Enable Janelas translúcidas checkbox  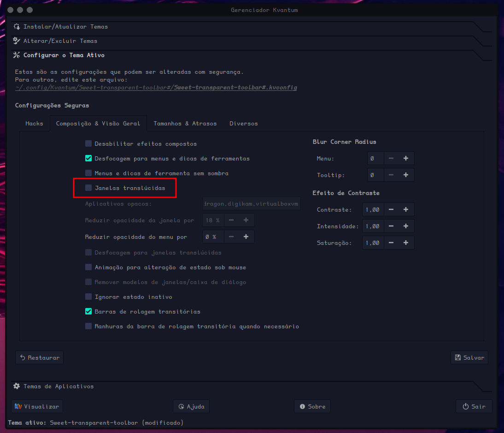click(x=88, y=188)
